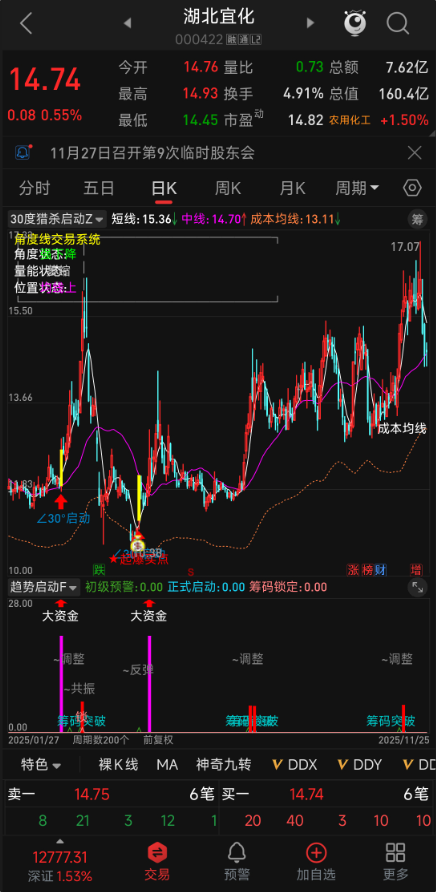Image resolution: width=436 pixels, height=892 pixels.
Task: Tap the current price 14.74
Action: 44,79
